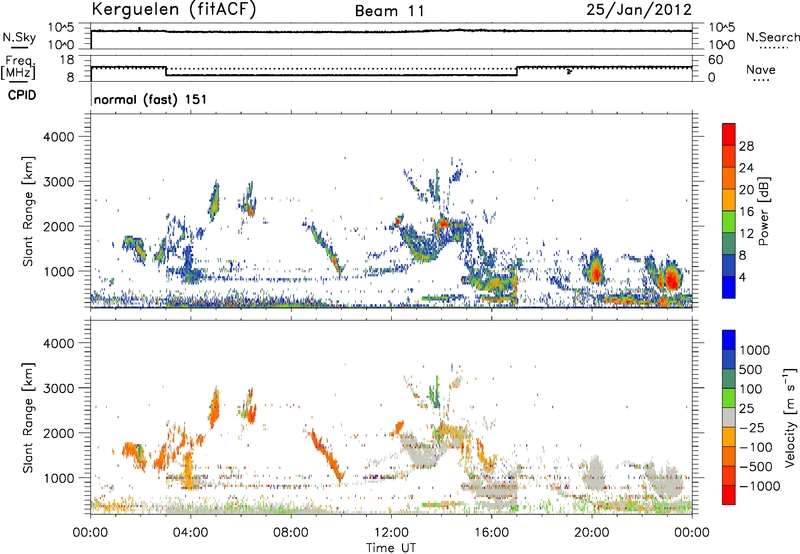Select the Power [dB] colorbar label
The height and width of the screenshot is (554, 800).
[x=763, y=211]
